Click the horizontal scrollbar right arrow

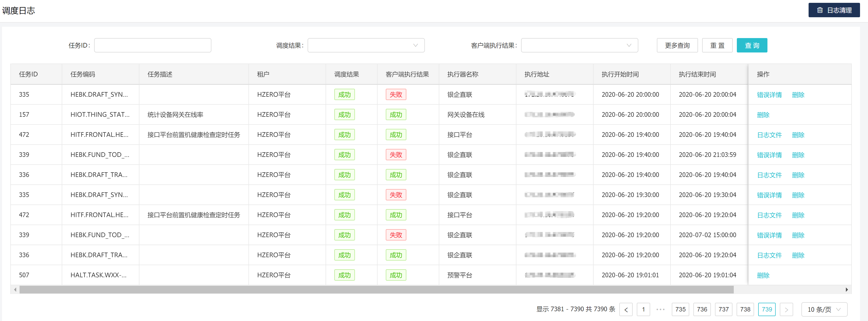pos(847,290)
